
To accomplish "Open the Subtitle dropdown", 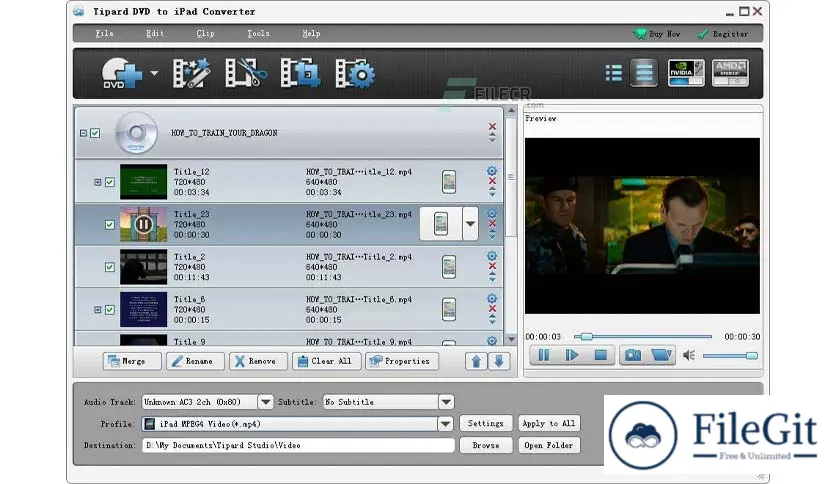I will pyautogui.click(x=446, y=402).
